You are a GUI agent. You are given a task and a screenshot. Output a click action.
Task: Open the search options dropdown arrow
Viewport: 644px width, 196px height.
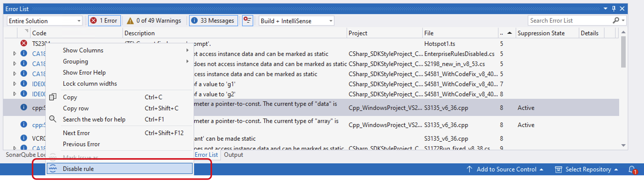point(623,20)
